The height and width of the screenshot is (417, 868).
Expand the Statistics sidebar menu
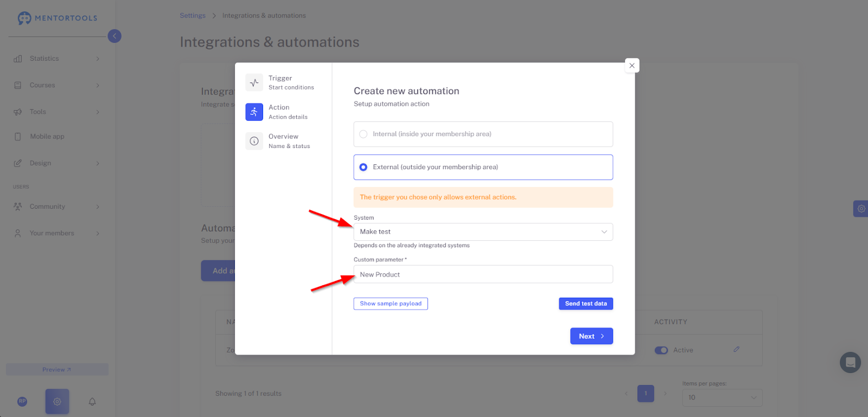(57, 59)
